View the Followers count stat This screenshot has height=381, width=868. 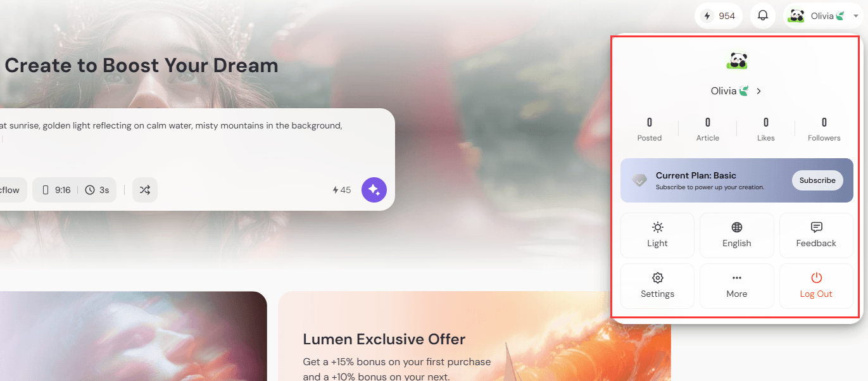point(824,129)
